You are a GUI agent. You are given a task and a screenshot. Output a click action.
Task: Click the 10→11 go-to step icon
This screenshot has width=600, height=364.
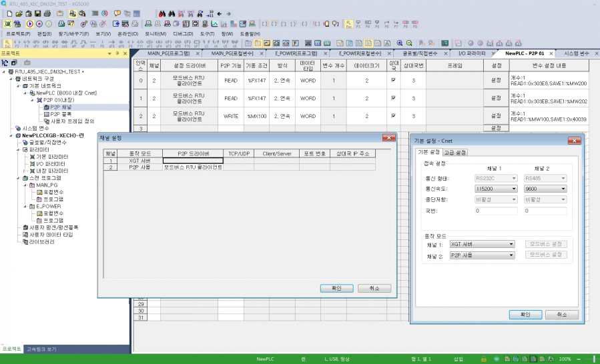pyautogui.click(x=210, y=14)
